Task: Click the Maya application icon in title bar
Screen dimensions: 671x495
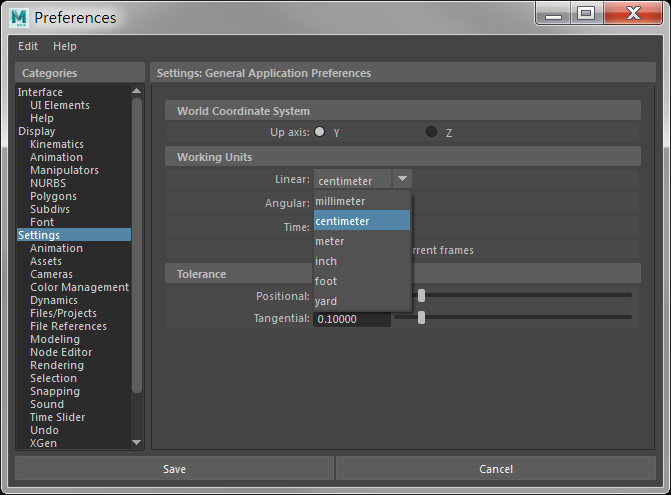Action: click(x=19, y=18)
